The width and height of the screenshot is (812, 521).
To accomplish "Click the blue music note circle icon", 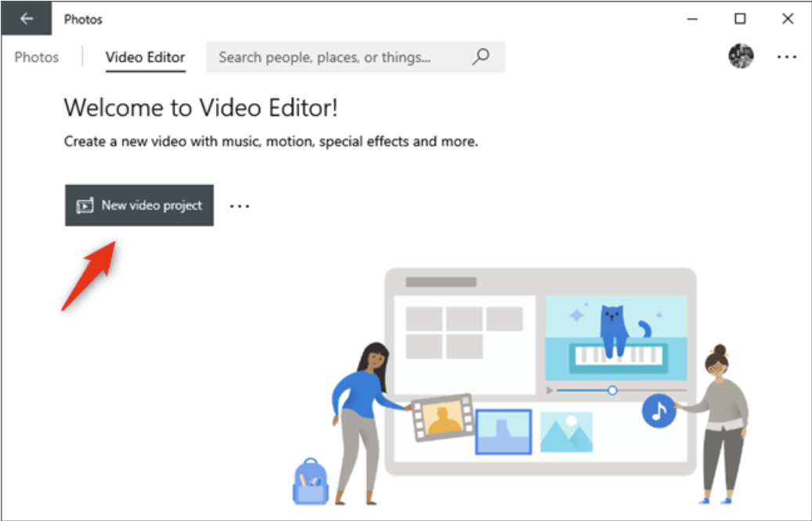I will [659, 411].
